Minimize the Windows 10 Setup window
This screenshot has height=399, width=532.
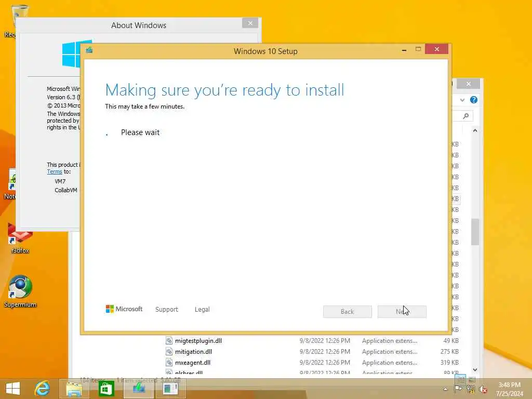[404, 49]
